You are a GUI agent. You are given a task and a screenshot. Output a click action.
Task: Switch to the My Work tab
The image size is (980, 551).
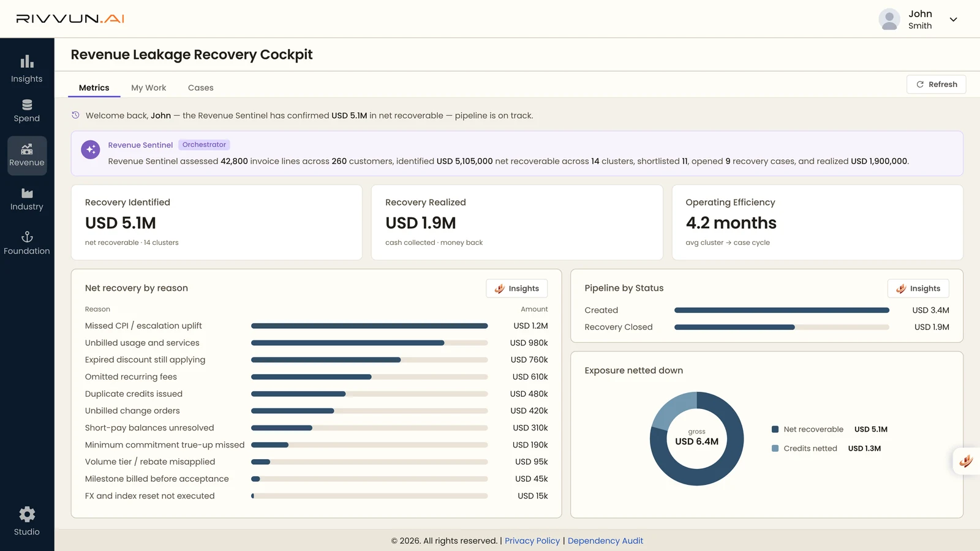pos(148,88)
